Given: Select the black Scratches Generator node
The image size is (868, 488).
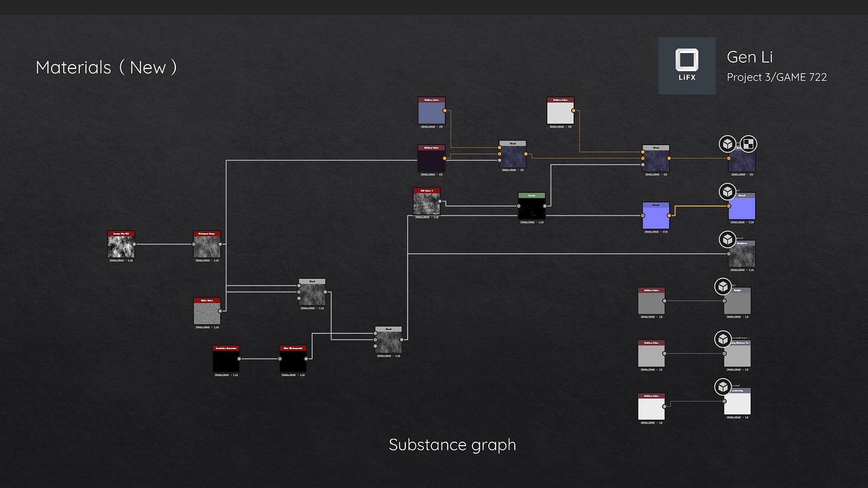Looking at the screenshot, I should coord(226,359).
